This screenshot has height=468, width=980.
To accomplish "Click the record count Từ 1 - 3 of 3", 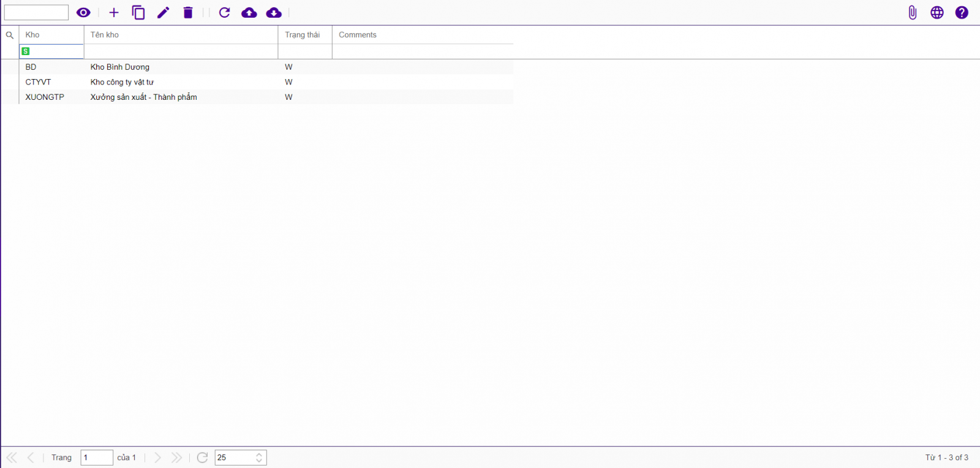I will coord(946,458).
